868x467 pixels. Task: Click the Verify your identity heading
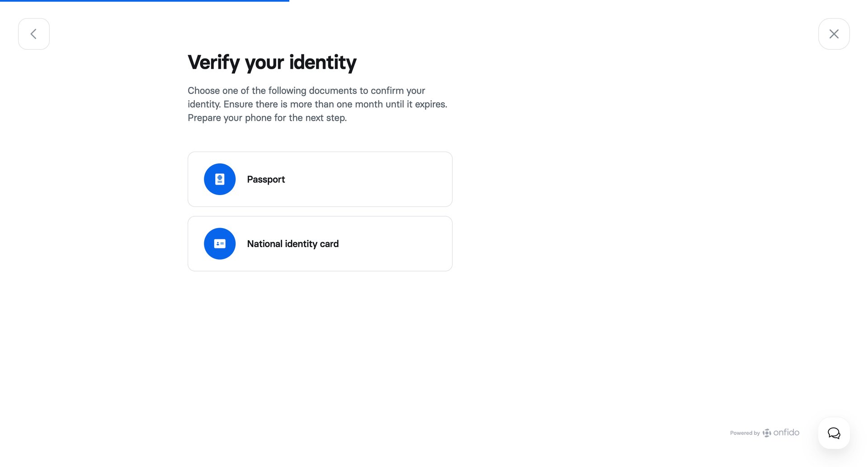tap(272, 62)
